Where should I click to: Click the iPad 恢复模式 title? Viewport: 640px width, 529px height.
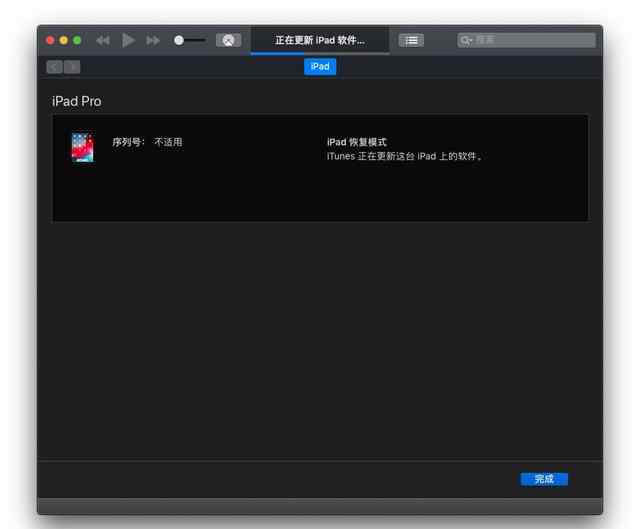click(x=357, y=142)
